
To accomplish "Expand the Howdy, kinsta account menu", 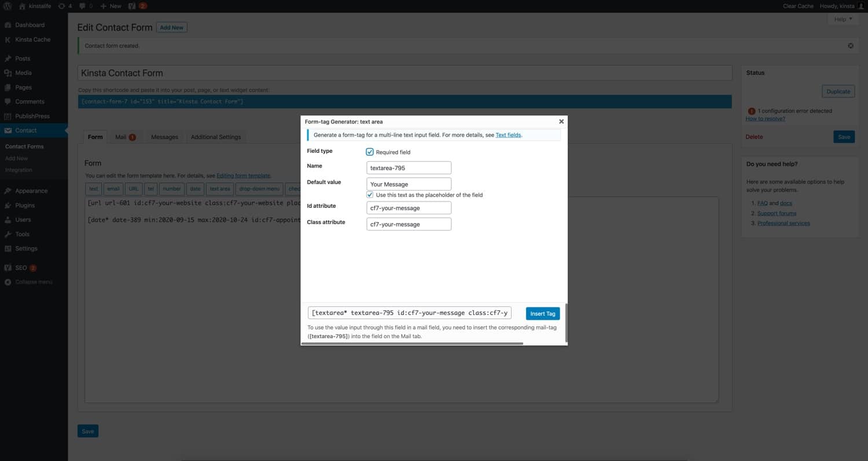I will (837, 6).
